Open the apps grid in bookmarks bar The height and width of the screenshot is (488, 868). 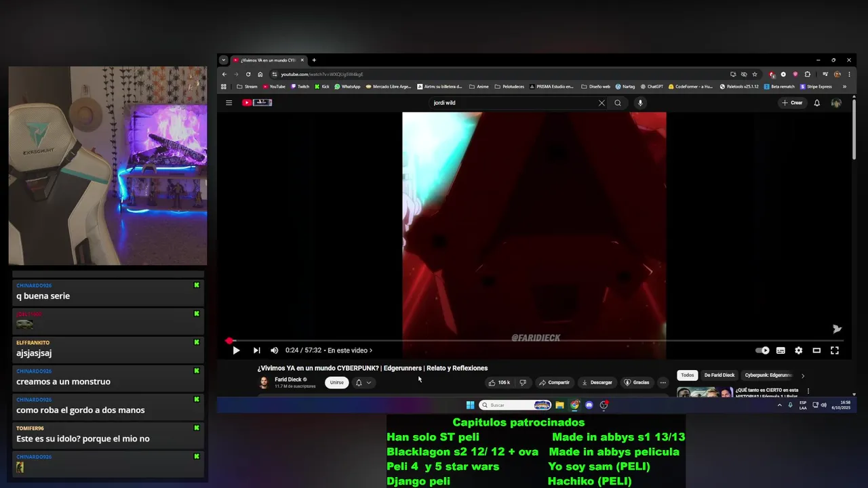(x=224, y=87)
